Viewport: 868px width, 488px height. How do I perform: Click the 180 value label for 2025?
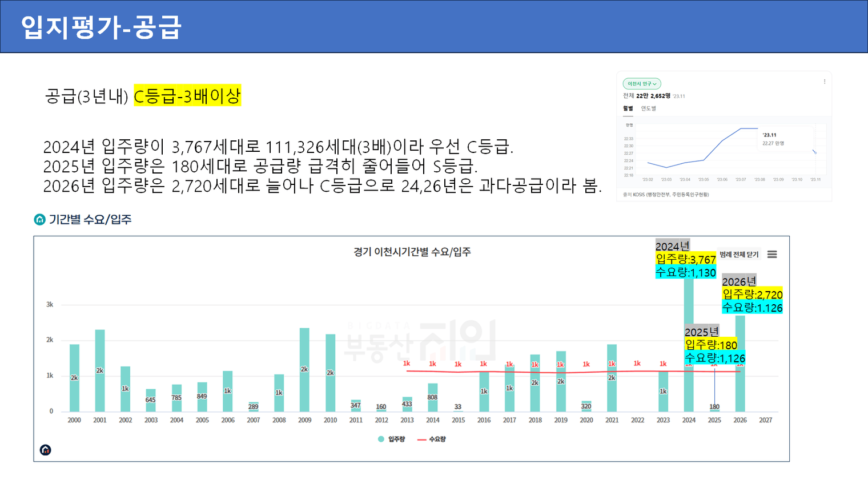[x=714, y=407]
